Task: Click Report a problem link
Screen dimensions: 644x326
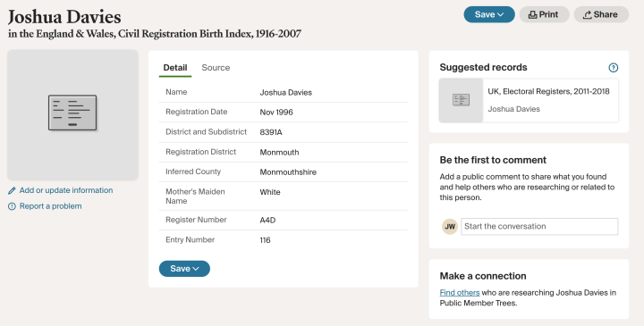Action: pyautogui.click(x=50, y=206)
